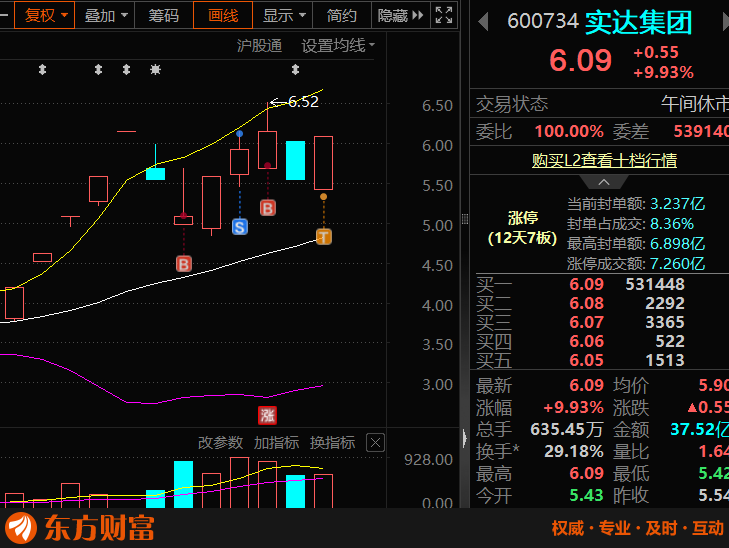
Task: Click the tallest cyan volume bar
Action: (x=183, y=484)
